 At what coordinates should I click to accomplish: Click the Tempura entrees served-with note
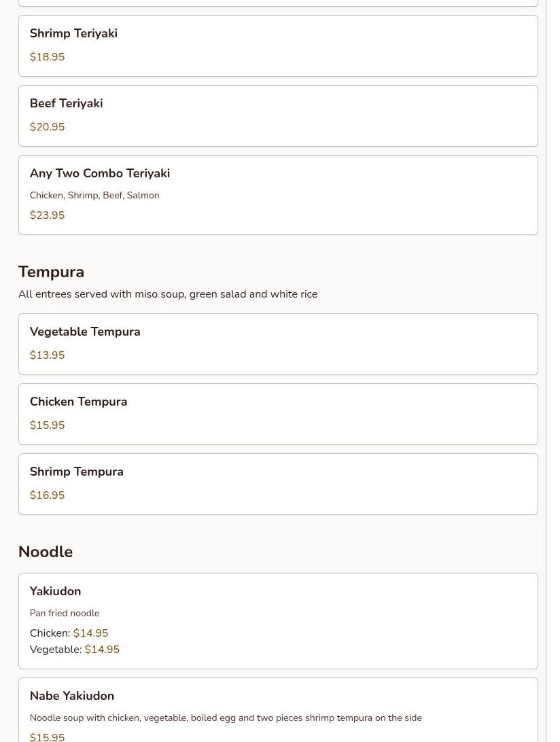[168, 294]
